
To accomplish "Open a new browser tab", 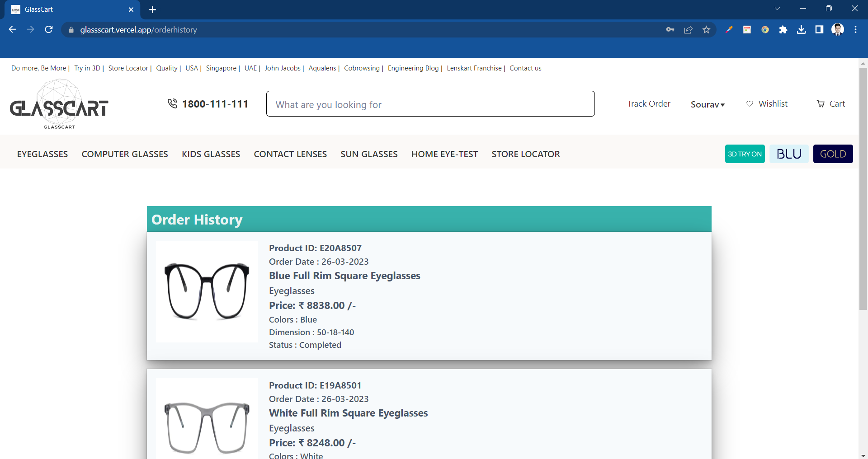I will [x=152, y=9].
